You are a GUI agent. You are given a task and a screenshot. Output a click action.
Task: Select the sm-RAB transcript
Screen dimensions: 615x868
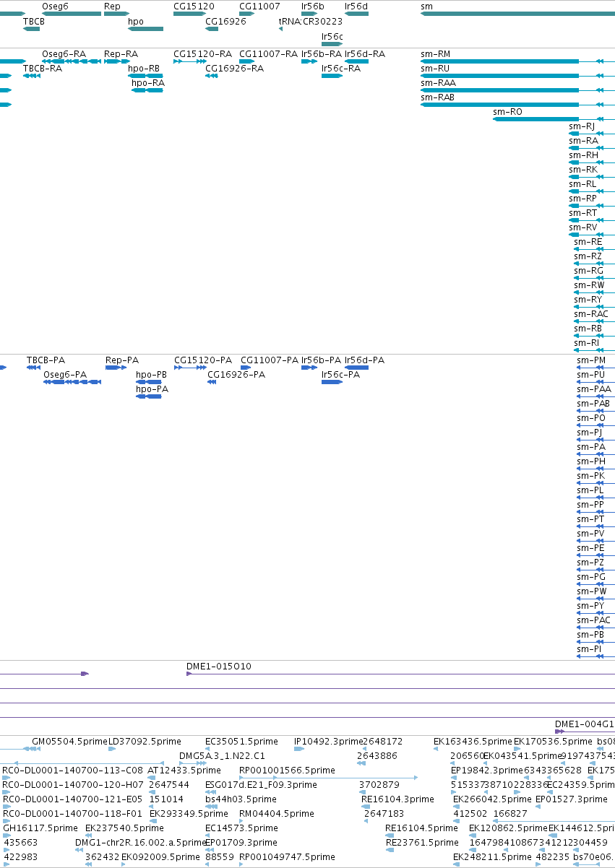click(x=517, y=105)
